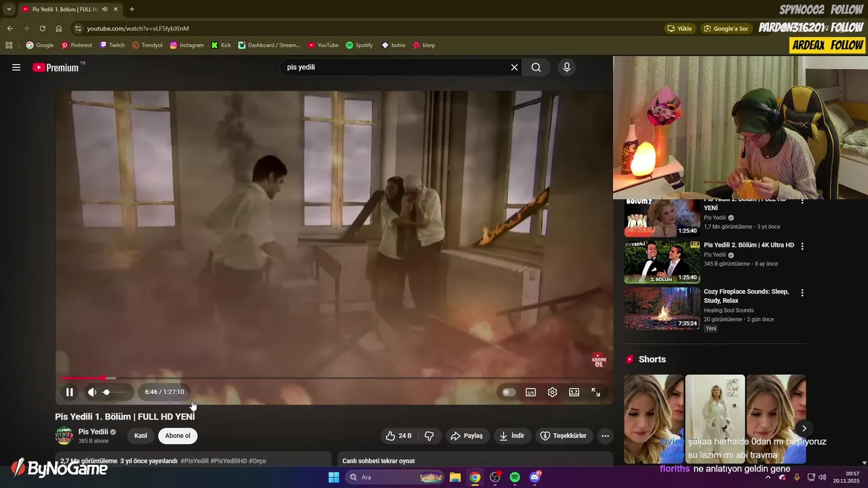Open player settings gear

[x=552, y=392]
